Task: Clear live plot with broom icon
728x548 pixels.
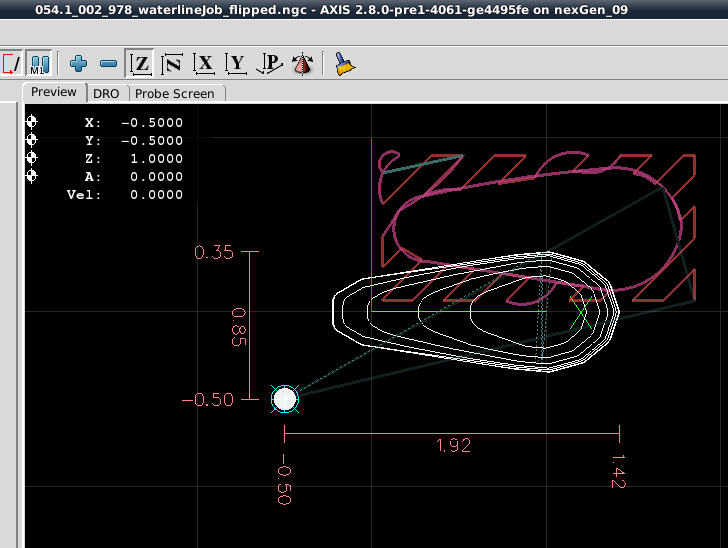Action: pos(344,64)
